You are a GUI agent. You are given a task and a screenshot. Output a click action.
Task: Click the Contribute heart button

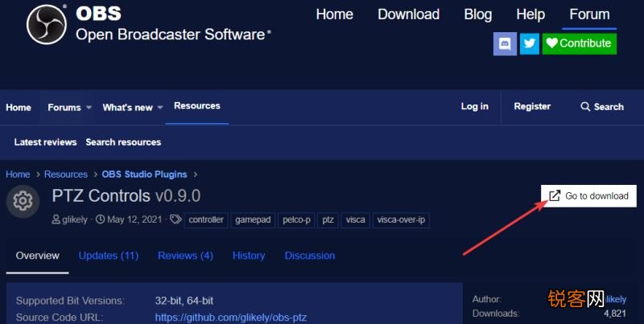tap(579, 43)
